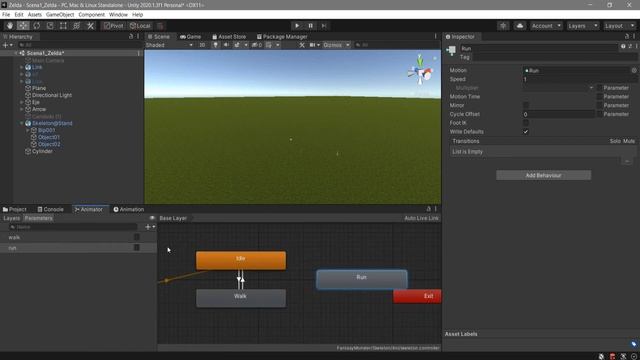This screenshot has width=640, height=360.
Task: Switch to the Project tab
Action: [14, 209]
